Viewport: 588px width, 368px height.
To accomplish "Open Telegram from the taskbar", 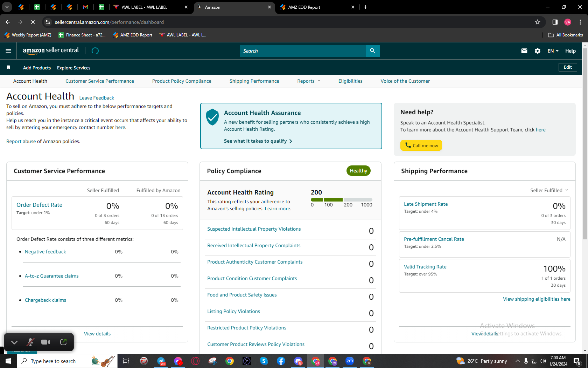I will (161, 361).
